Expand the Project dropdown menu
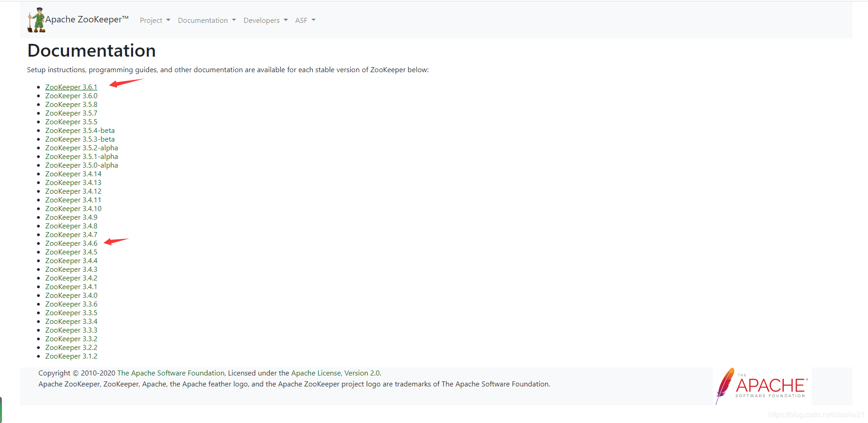Image resolution: width=868 pixels, height=423 pixels. pos(155,21)
